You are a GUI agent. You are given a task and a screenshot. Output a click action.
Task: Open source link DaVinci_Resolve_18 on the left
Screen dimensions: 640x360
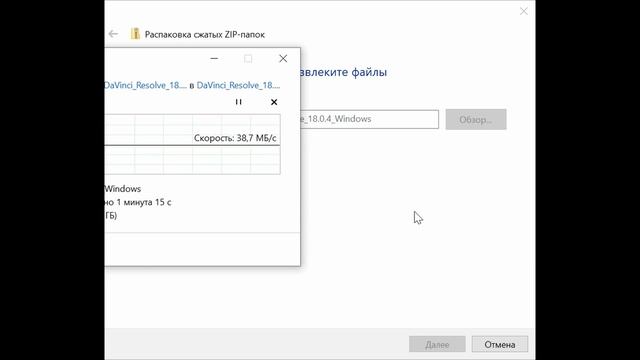(x=145, y=85)
